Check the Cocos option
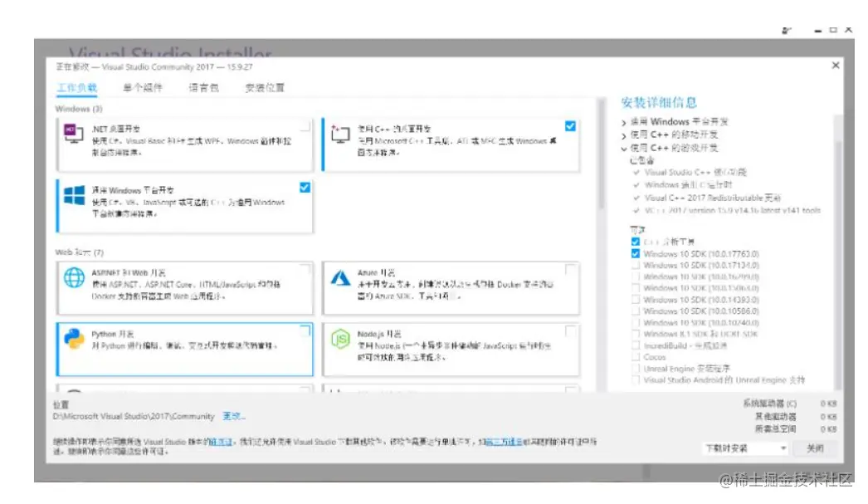This screenshot has height=504, width=868. [x=636, y=357]
